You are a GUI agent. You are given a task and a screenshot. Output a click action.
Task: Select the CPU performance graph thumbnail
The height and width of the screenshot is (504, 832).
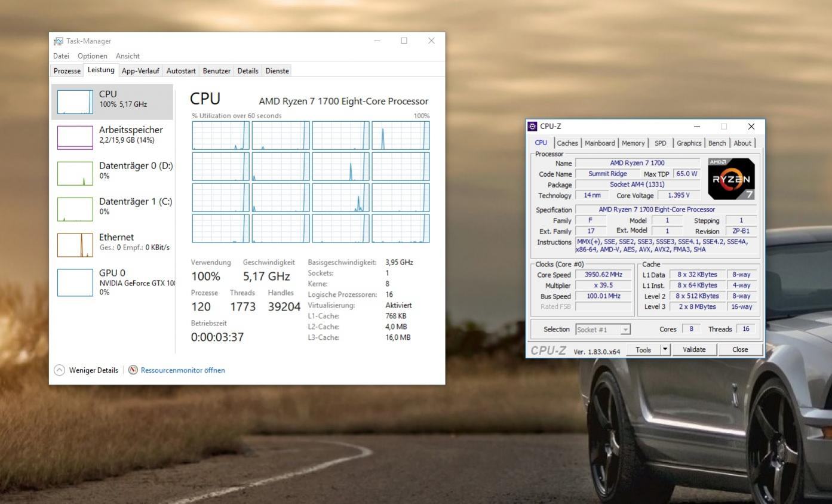(75, 102)
